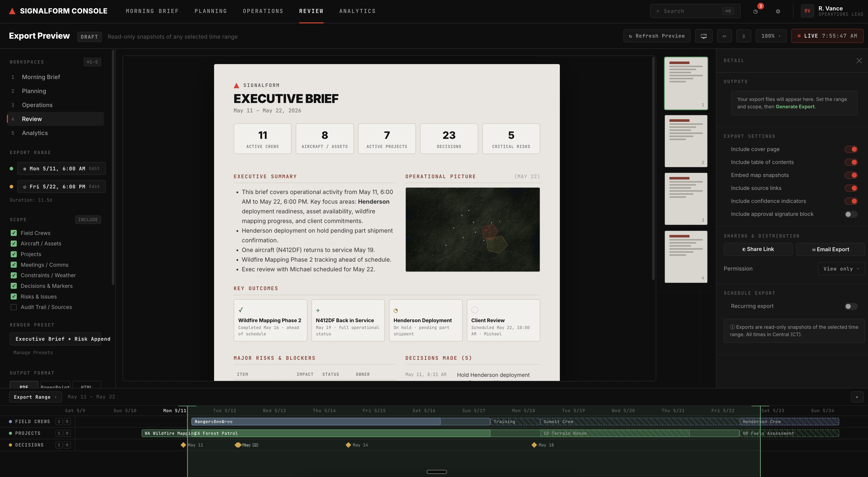Toggle Include approval signature block on
The width and height of the screenshot is (868, 477).
(850, 214)
